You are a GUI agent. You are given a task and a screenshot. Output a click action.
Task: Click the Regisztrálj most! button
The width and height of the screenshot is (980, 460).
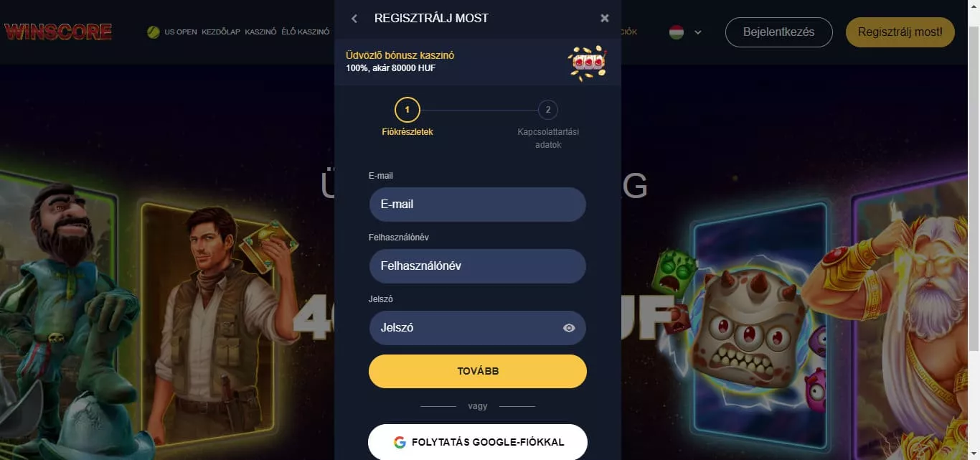click(900, 32)
